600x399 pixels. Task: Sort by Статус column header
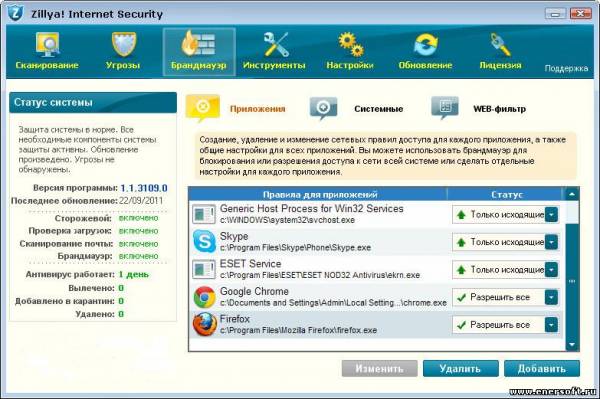tap(507, 195)
